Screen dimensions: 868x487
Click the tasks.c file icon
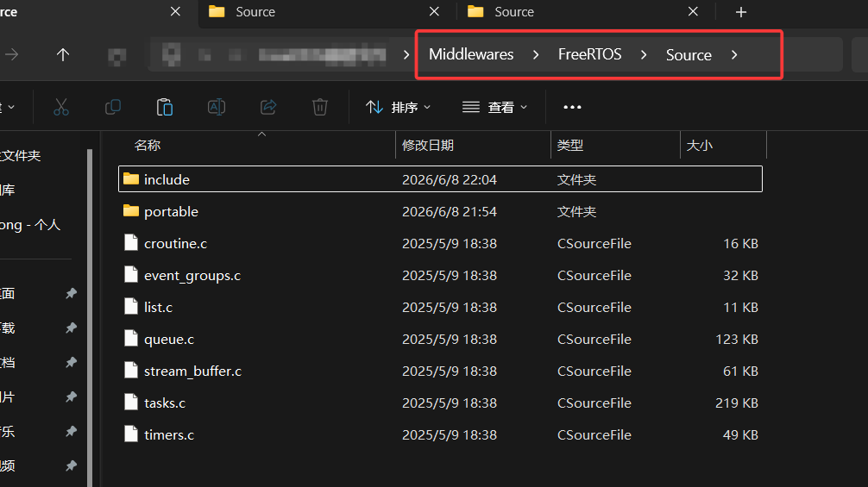[x=130, y=402]
